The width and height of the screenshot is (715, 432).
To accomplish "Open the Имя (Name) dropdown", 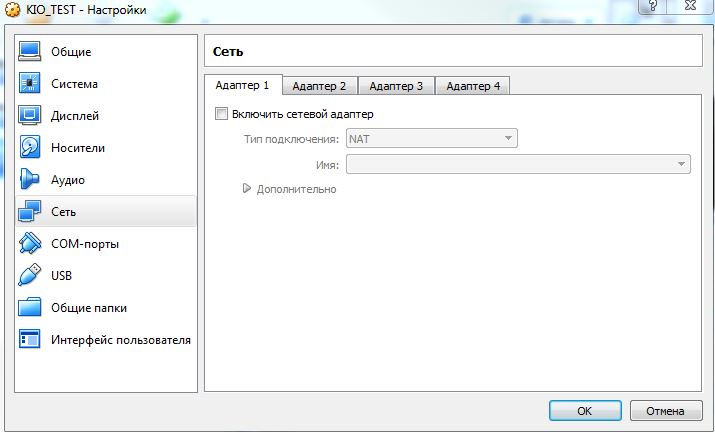I will 518,164.
